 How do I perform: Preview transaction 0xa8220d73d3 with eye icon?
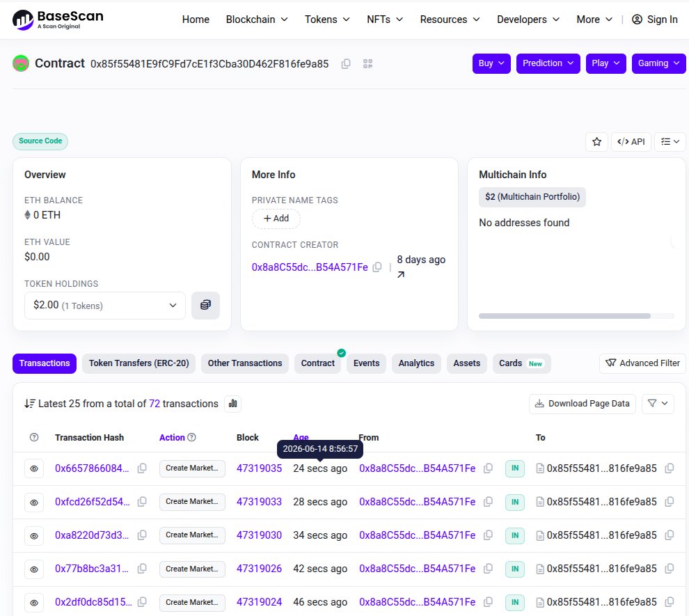click(34, 535)
